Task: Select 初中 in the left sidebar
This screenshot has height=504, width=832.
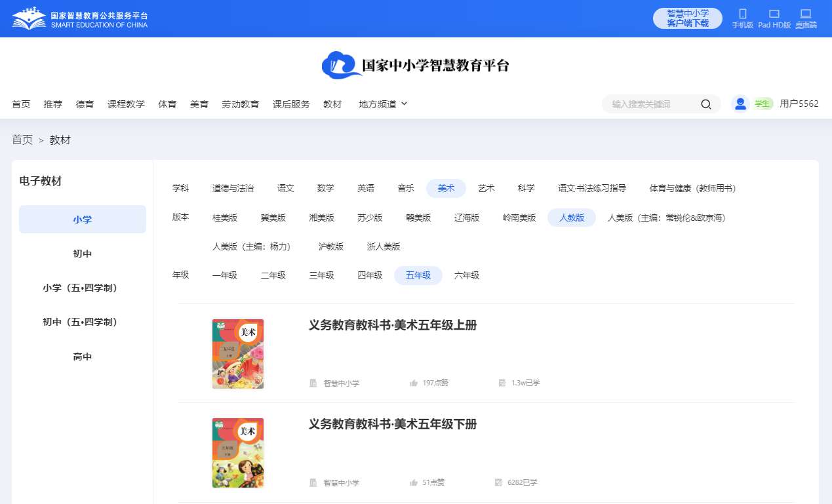Action: 83,254
